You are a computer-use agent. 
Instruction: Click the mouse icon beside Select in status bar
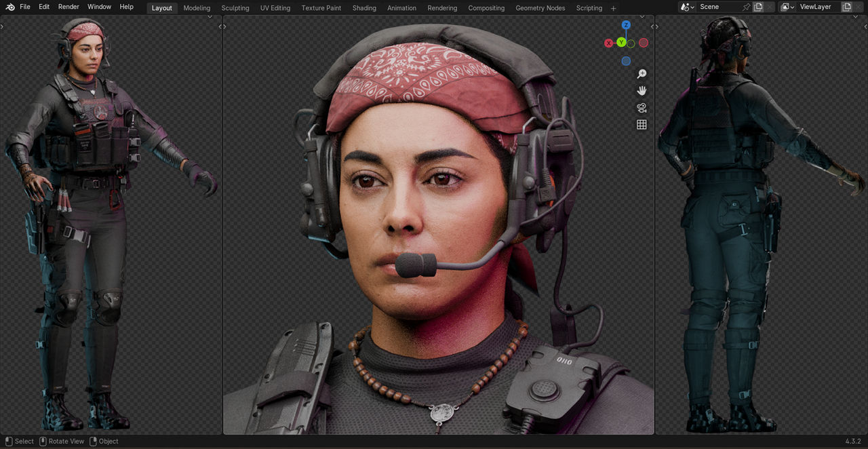[x=8, y=441]
